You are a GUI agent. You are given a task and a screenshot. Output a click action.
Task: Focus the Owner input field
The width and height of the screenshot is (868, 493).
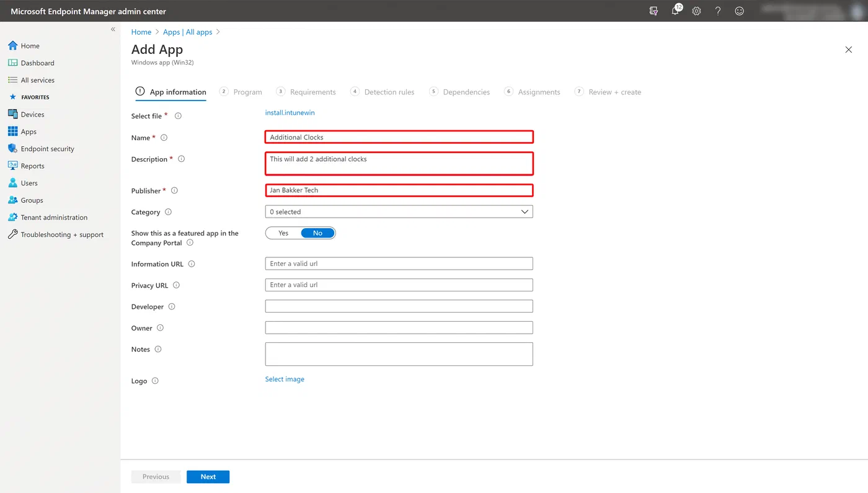click(399, 327)
